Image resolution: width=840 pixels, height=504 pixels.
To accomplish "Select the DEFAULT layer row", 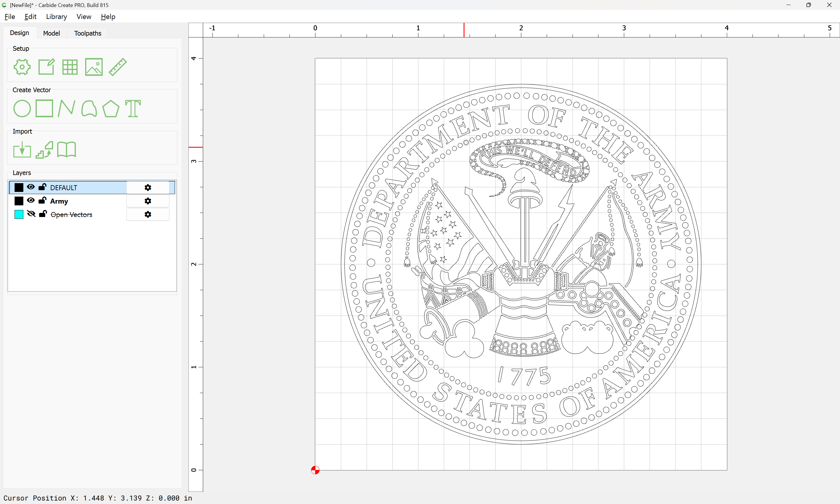I will pyautogui.click(x=92, y=188).
